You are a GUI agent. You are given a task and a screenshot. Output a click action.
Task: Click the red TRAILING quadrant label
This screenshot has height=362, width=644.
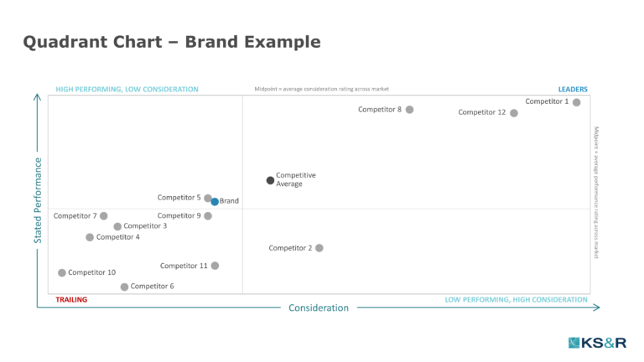pos(71,300)
